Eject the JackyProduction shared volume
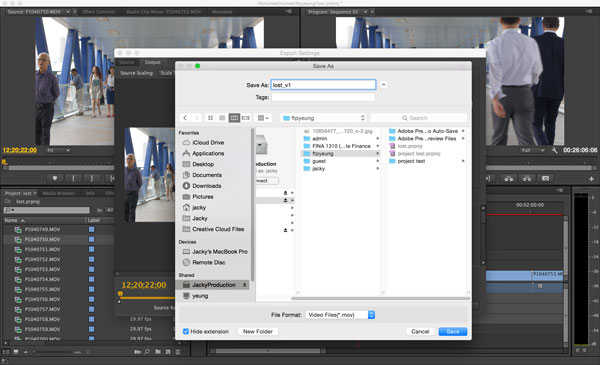This screenshot has height=365, width=600. point(245,285)
